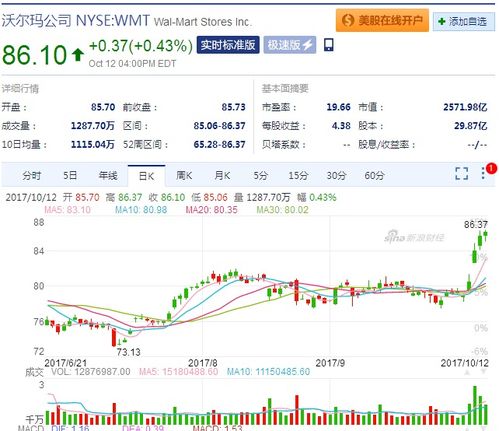
Task: Switch to 极速版 fast mode
Action: click(290, 45)
